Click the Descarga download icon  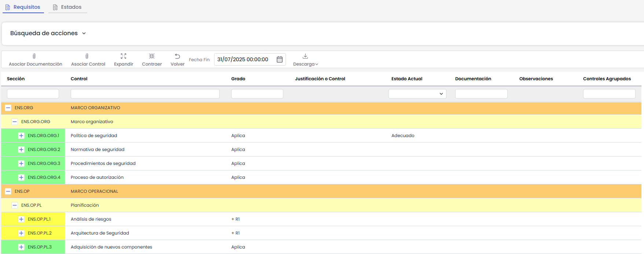[305, 56]
